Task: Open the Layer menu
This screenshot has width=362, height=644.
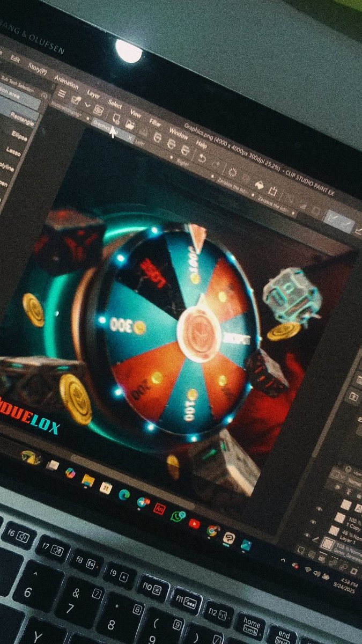Action: pos(93,94)
